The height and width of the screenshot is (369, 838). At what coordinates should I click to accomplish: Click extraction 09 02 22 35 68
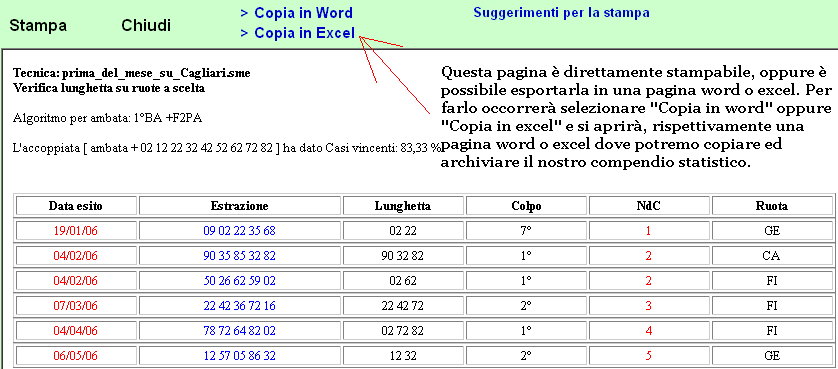click(x=239, y=231)
